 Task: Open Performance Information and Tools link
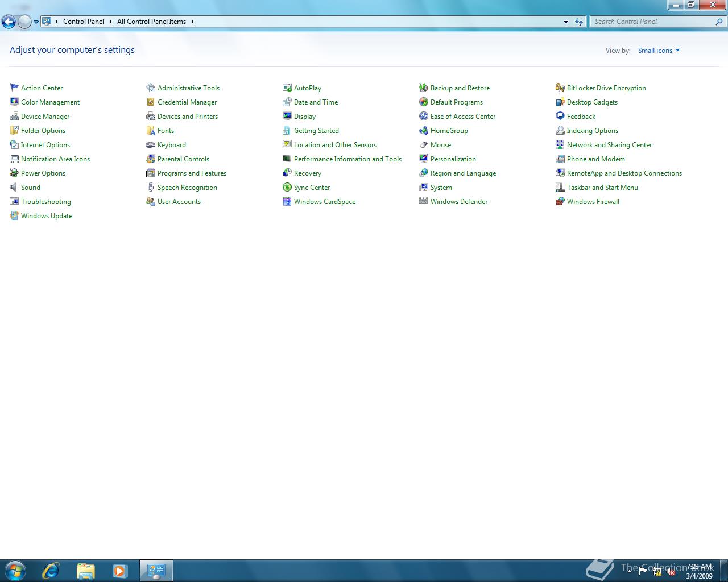pyautogui.click(x=348, y=159)
